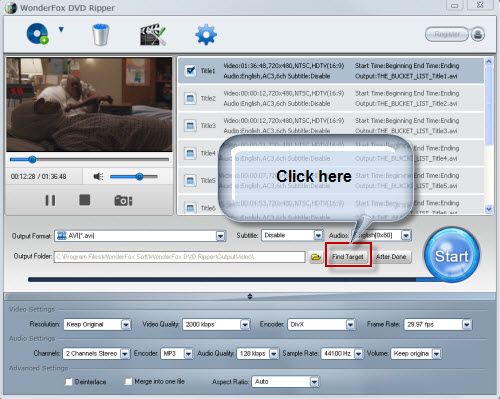The image size is (500, 399).
Task: Select the Title1 row output text
Action: pos(406,76)
